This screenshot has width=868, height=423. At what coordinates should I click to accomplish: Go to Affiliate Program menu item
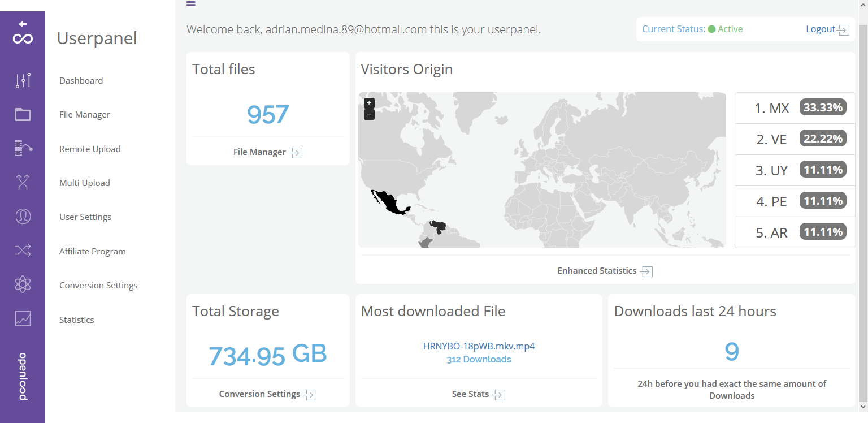[92, 252]
